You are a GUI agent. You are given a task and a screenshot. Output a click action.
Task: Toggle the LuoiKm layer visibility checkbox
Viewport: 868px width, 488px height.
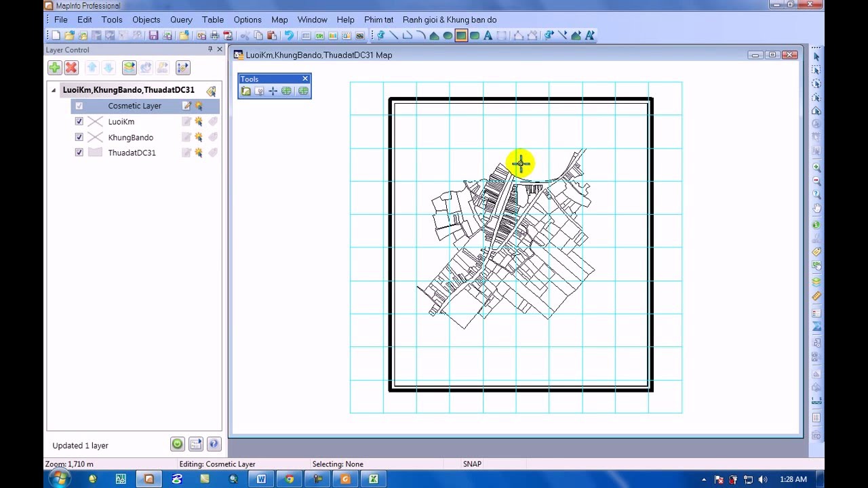pos(79,121)
